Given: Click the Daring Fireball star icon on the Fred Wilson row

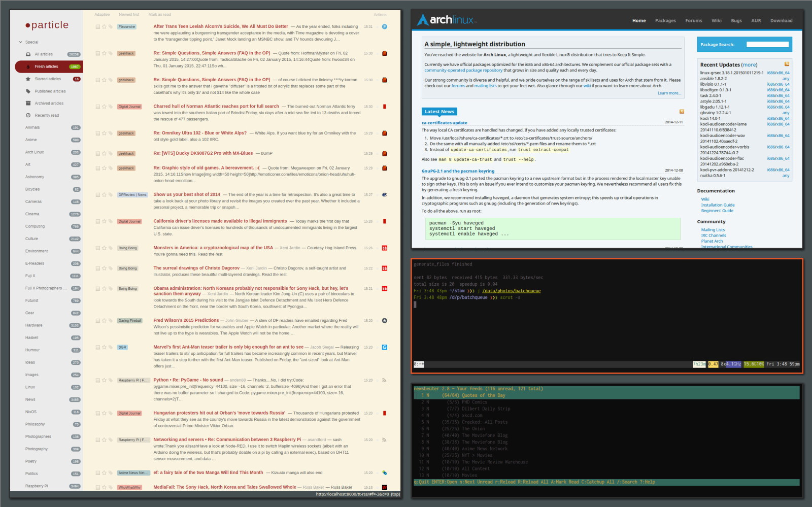Looking at the screenshot, I should [x=385, y=321].
